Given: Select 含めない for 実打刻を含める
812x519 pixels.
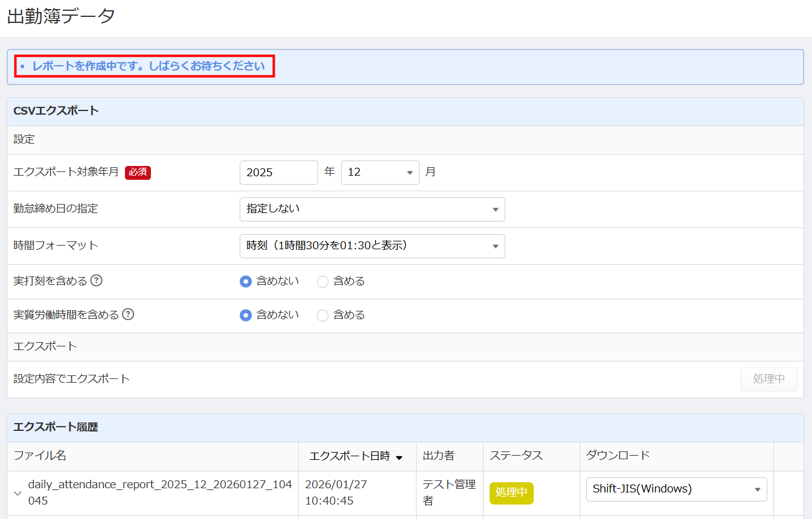Looking at the screenshot, I should (x=246, y=281).
